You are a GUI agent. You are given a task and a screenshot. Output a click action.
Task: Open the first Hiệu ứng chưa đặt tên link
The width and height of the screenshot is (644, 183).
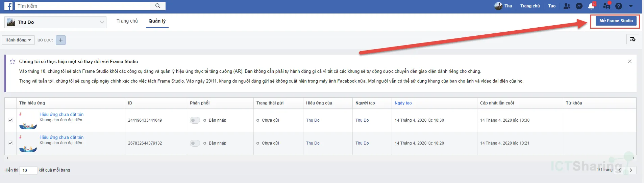point(61,114)
